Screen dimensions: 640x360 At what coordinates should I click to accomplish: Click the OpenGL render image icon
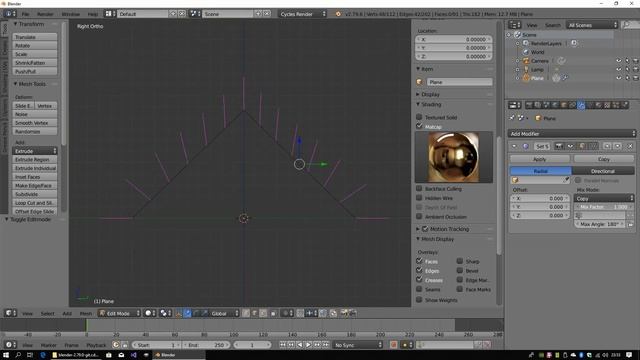(x=344, y=313)
